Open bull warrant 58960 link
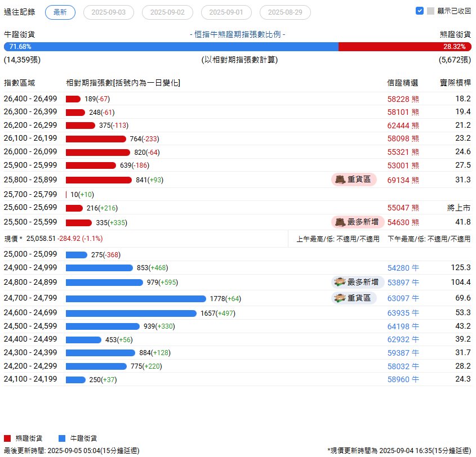This screenshot has width=476, height=457. 403,379
